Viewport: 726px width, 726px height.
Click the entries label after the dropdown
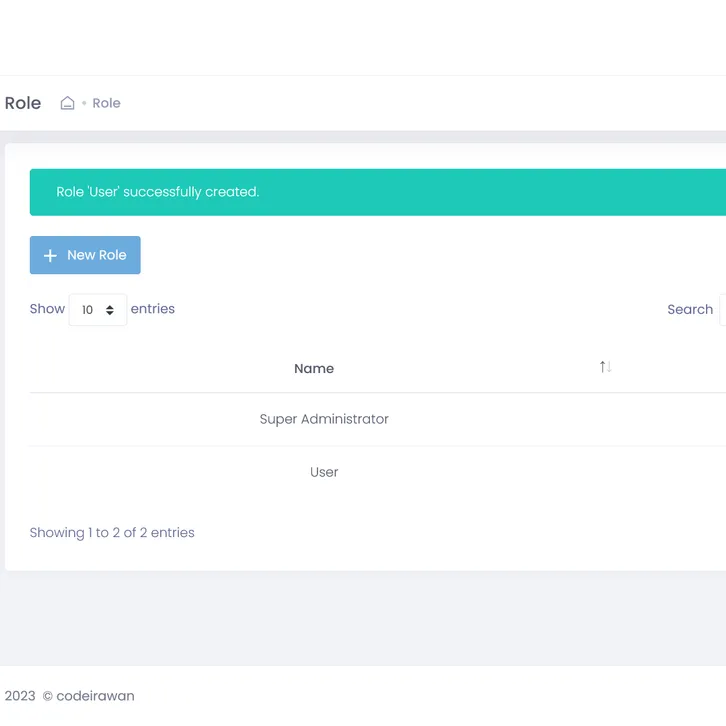click(x=153, y=309)
